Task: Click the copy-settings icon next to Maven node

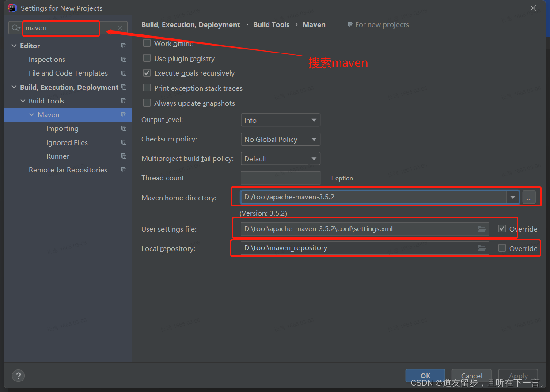Action: pos(124,114)
